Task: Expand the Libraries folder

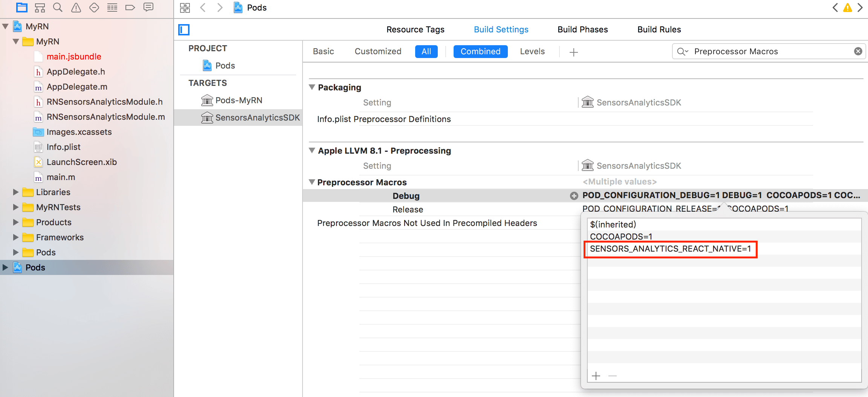Action: tap(16, 192)
